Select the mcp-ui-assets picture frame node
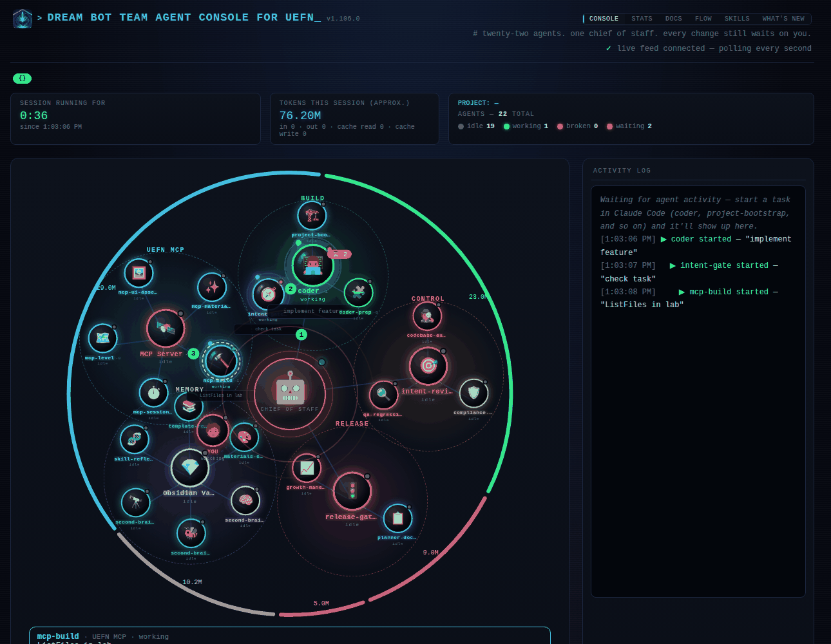The width and height of the screenshot is (831, 644). point(138,273)
